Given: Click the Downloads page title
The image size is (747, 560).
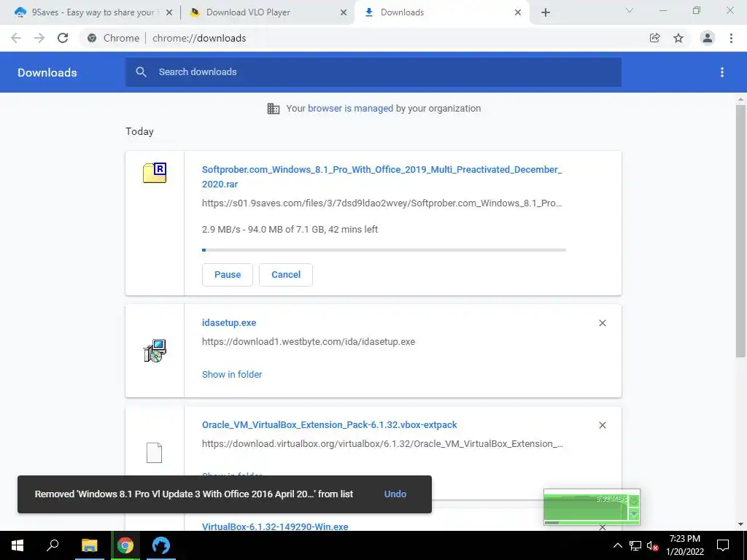Looking at the screenshot, I should [47, 72].
